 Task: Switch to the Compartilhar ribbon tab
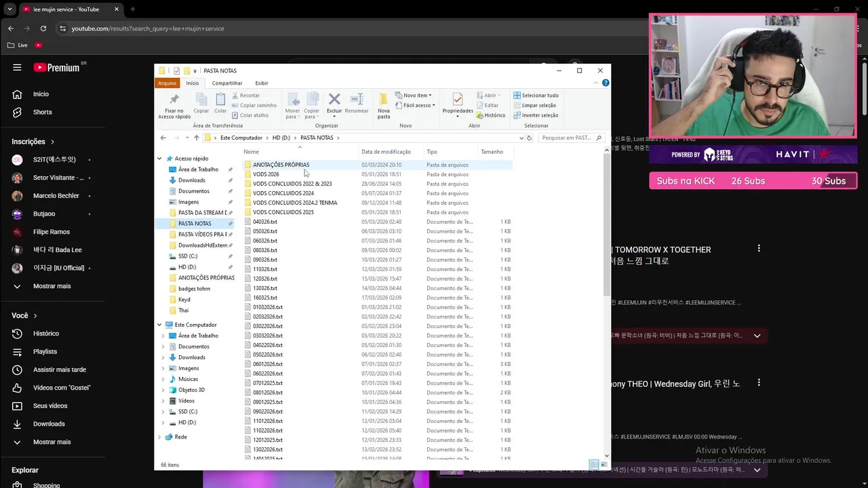click(x=227, y=83)
